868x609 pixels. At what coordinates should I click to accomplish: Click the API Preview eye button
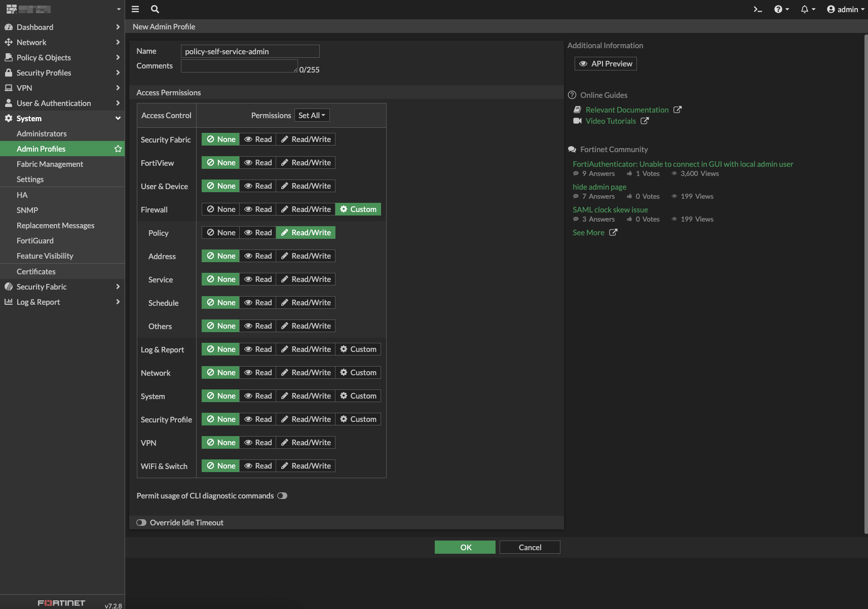606,63
